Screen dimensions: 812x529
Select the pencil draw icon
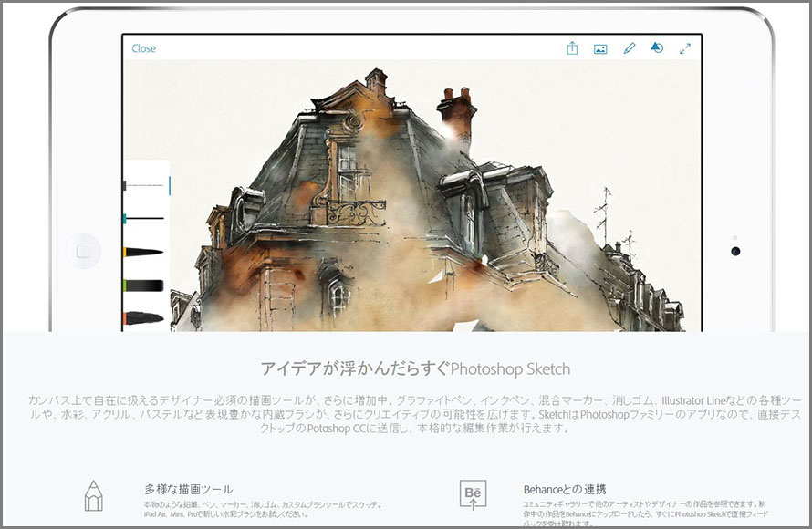point(630,48)
